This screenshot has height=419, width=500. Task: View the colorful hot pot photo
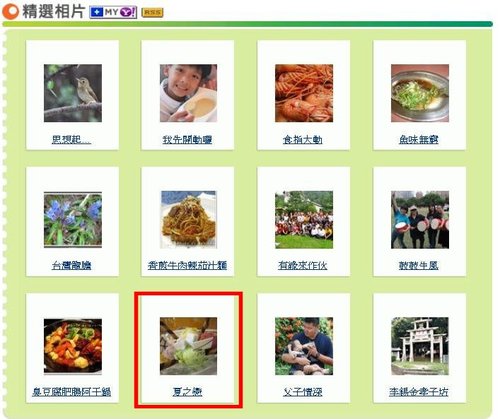pyautogui.click(x=73, y=346)
